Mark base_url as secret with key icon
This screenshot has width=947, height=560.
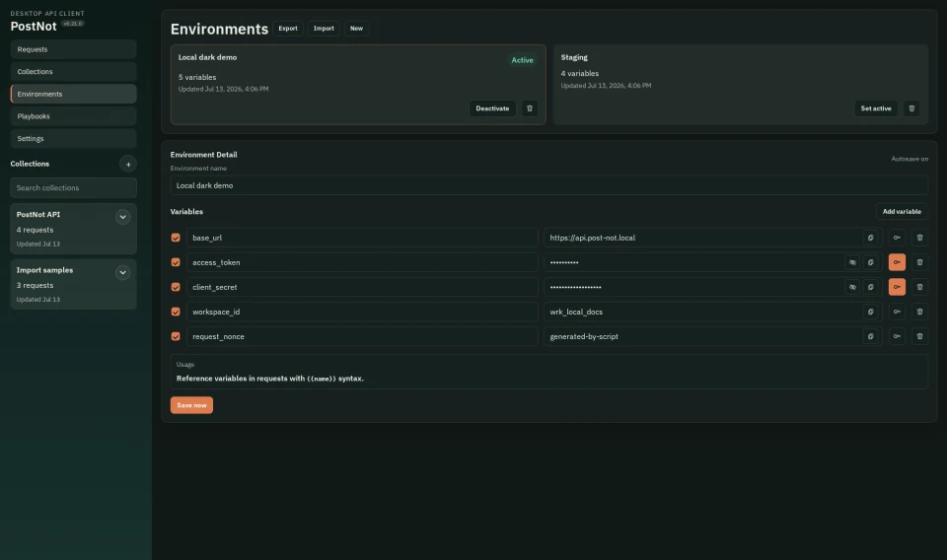tap(897, 238)
